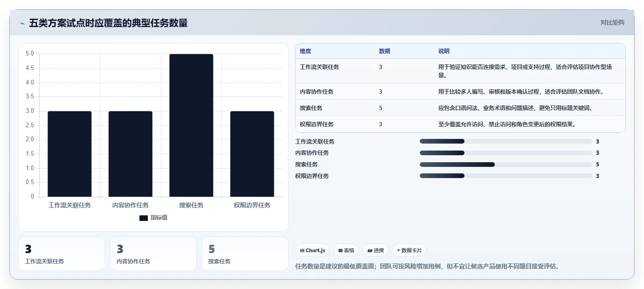This screenshot has height=289, width=644.
Task: Click 内容协作任务 cell in the table
Action: pos(317,92)
